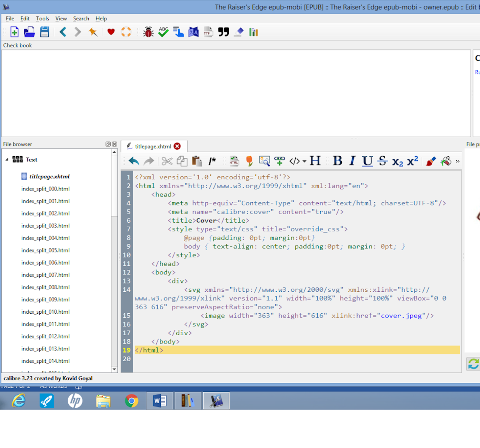This screenshot has height=448, width=480.
Task: Pick text foreground color with paintbrush
Action: pyautogui.click(x=431, y=161)
